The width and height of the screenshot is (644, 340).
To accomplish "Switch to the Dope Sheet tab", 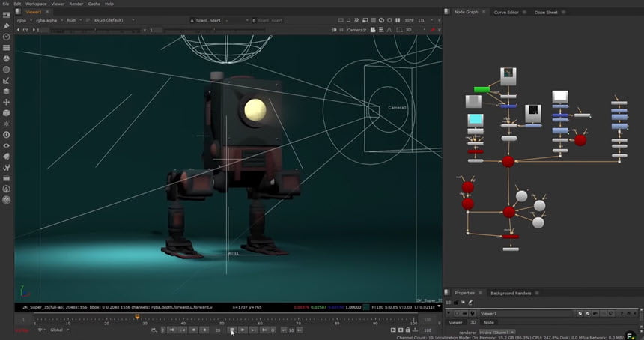I will 546,12.
